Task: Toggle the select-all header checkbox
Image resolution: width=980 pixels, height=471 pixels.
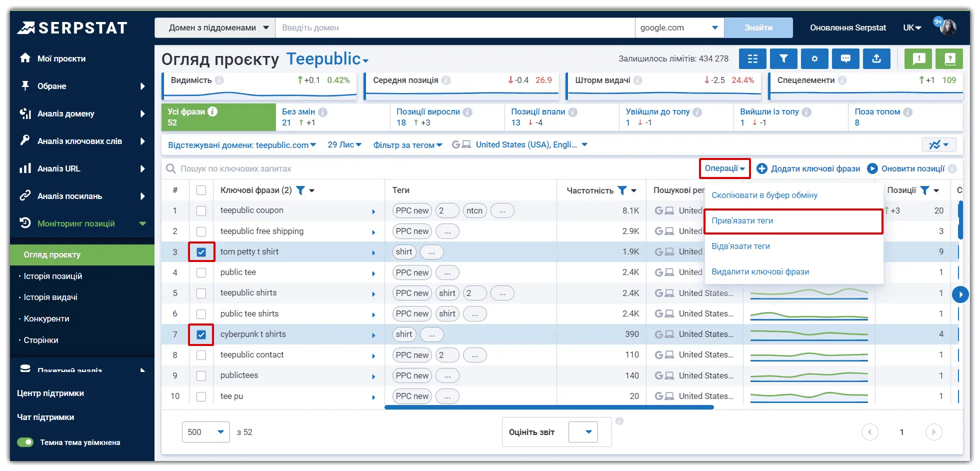Action: point(201,190)
